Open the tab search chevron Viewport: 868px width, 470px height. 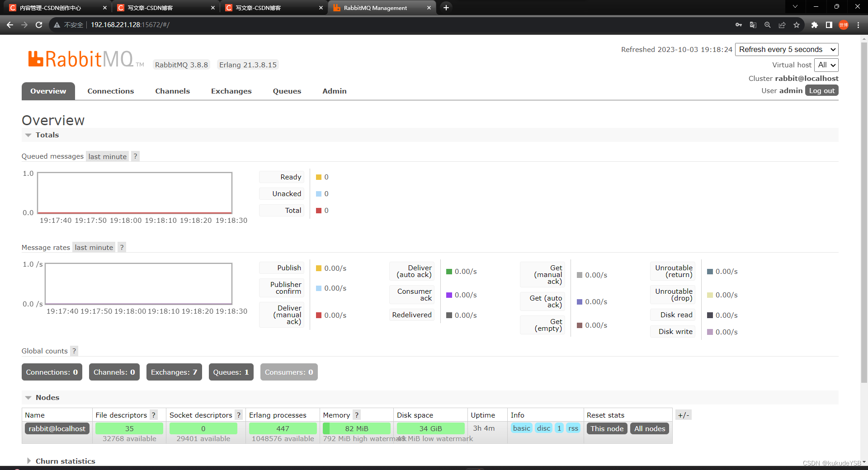(x=795, y=7)
